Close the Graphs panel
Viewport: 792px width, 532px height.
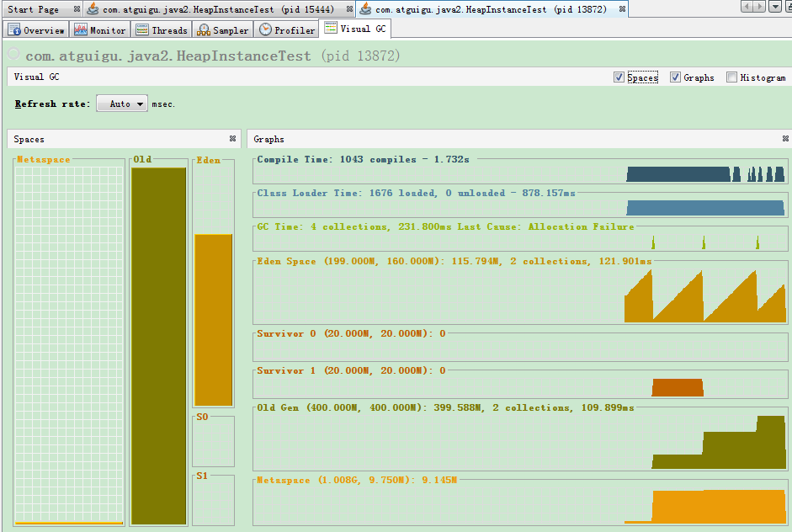point(785,138)
